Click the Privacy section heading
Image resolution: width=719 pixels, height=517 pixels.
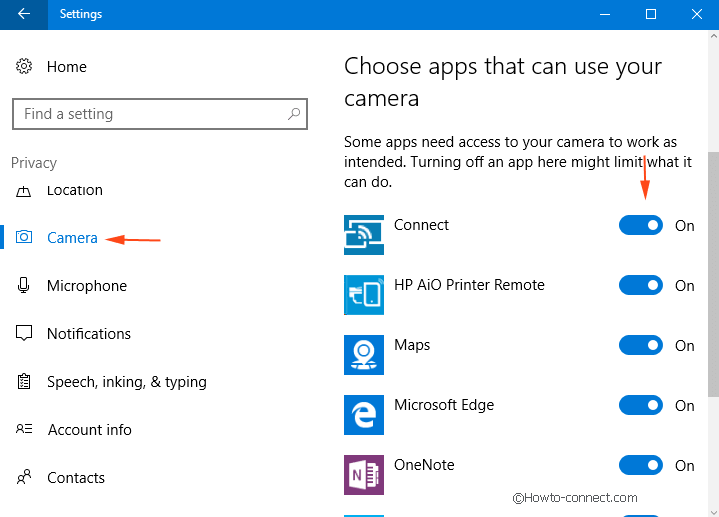[x=34, y=163]
